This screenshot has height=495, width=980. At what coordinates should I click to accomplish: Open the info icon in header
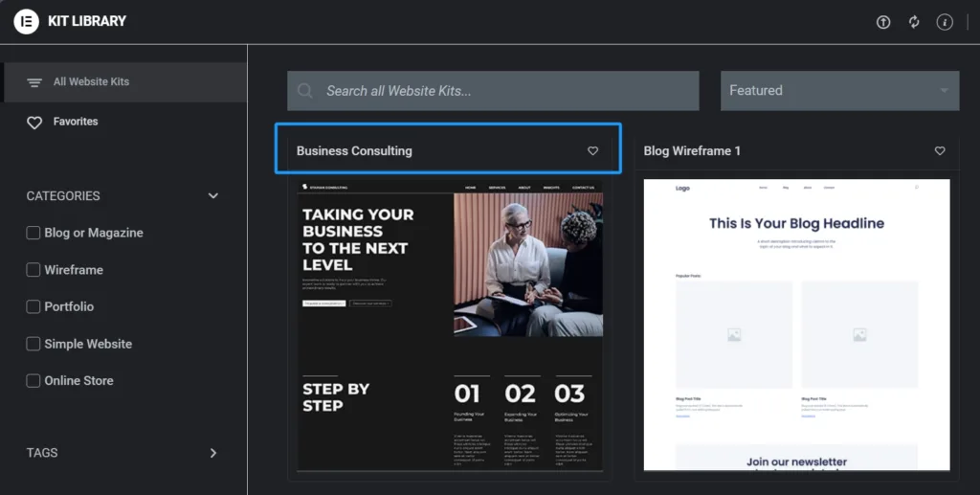point(945,22)
